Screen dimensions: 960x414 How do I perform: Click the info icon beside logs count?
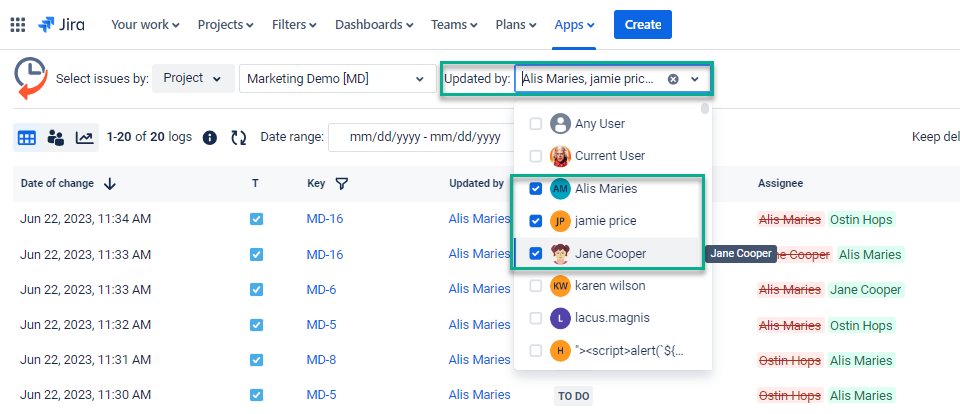209,137
